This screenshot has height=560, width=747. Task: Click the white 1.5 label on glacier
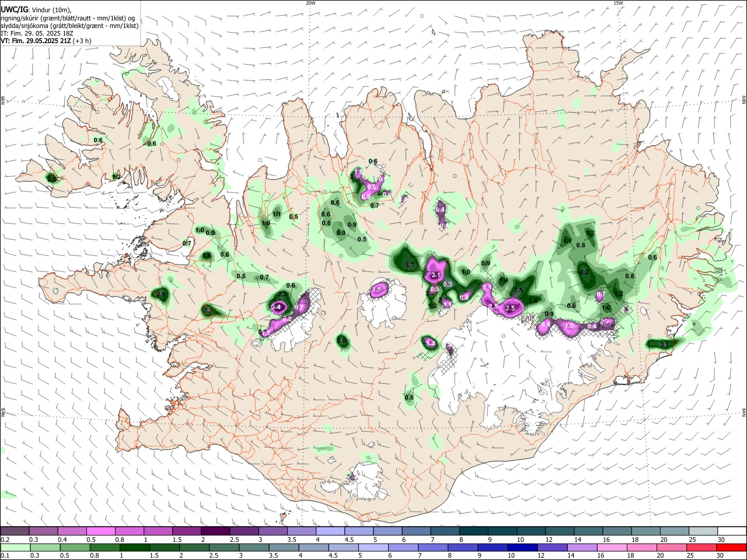tap(377, 289)
